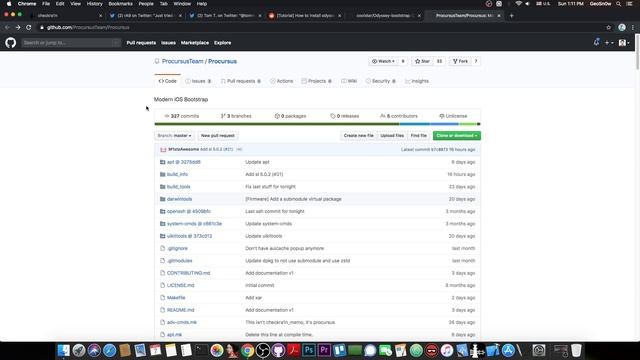Image resolution: width=640 pixels, height=360 pixels.
Task: Open Premiere Pro from the dock
Action: (x=324, y=350)
